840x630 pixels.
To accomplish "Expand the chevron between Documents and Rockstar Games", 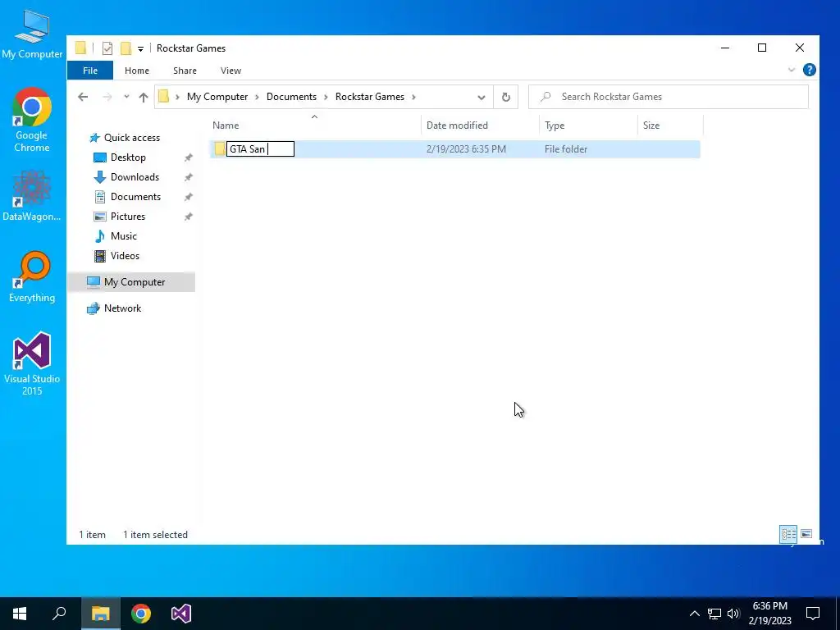I will [x=326, y=97].
